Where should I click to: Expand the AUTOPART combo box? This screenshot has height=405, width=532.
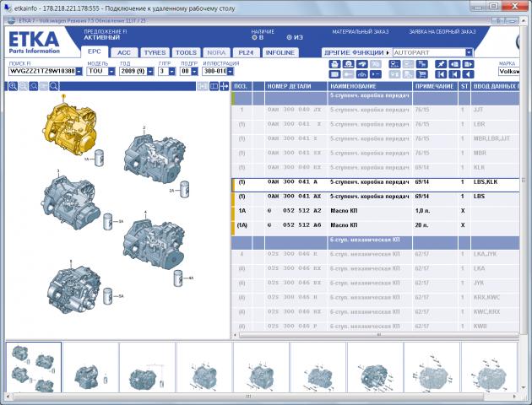[x=469, y=52]
